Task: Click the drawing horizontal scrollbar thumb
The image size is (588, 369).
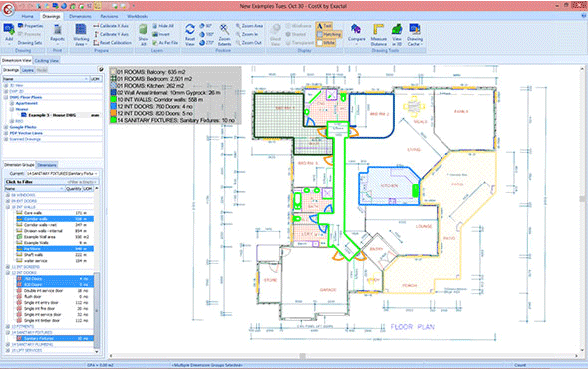Action: (x=302, y=356)
